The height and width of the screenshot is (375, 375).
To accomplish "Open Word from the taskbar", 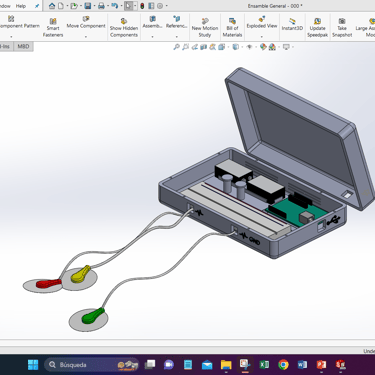I will tap(302, 365).
